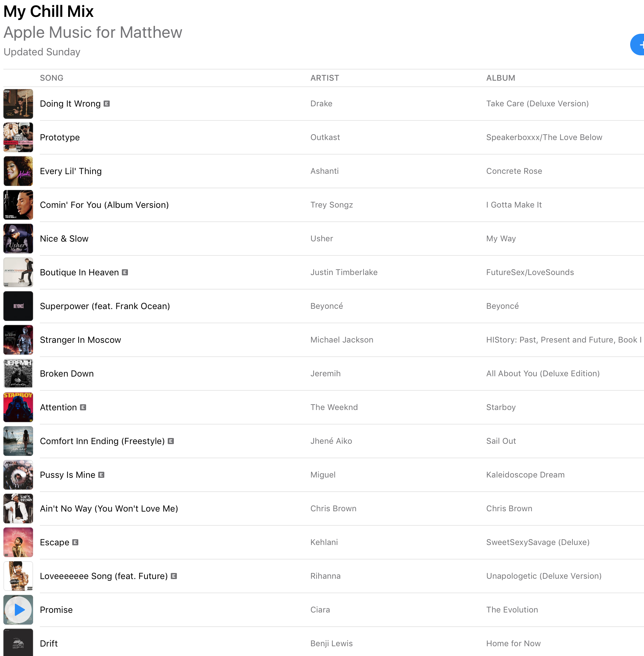Click the explicit badge next to Doing It Wrong
644x656 pixels.
pos(107,104)
